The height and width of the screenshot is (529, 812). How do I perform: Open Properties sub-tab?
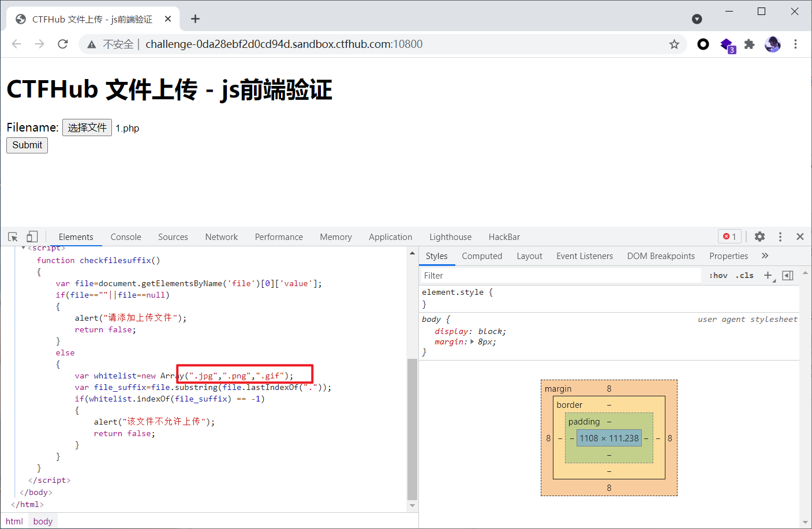[728, 256]
